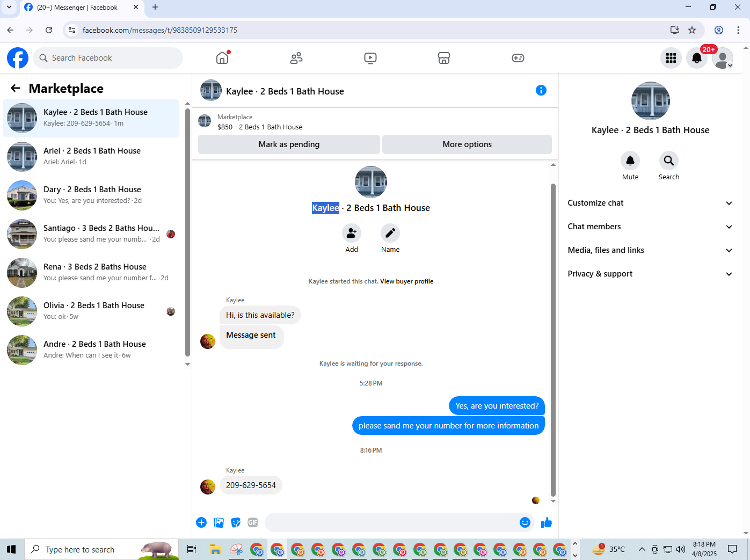This screenshot has height=560, width=750.
Task: Open Ariel's 2 Beds 1 Bath House chat
Action: click(x=91, y=156)
